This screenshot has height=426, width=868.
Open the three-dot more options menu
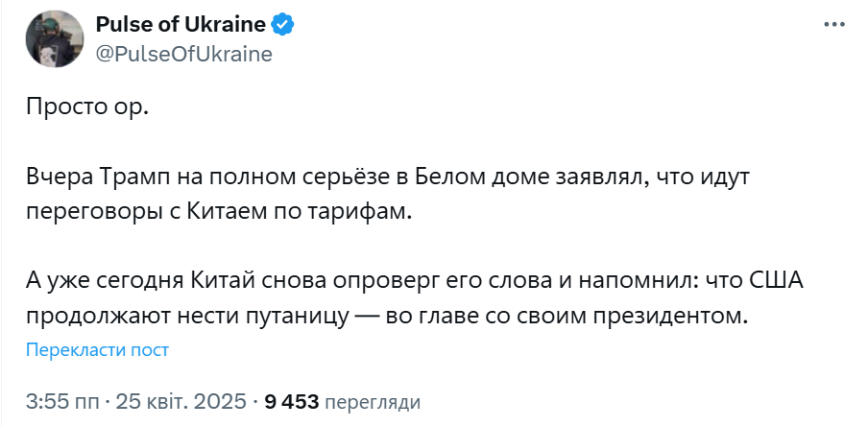pos(832,24)
